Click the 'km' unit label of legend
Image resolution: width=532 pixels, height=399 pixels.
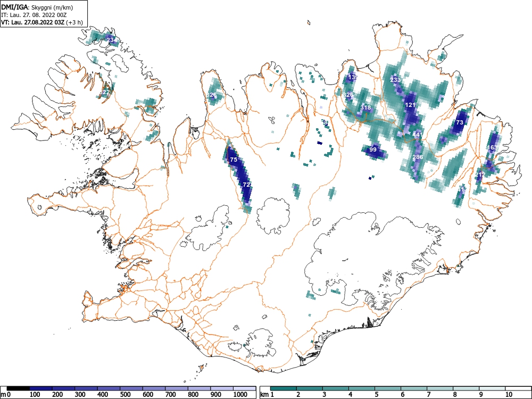[x=264, y=394]
